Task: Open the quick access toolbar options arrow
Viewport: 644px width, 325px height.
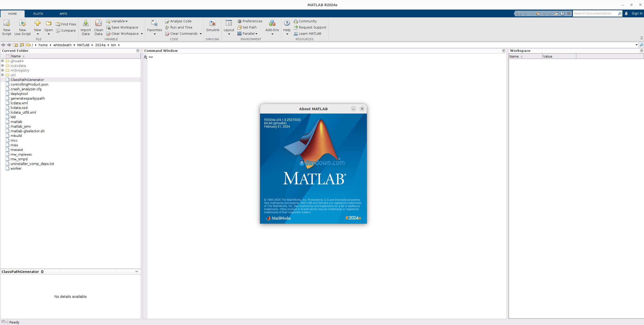Action: point(569,13)
